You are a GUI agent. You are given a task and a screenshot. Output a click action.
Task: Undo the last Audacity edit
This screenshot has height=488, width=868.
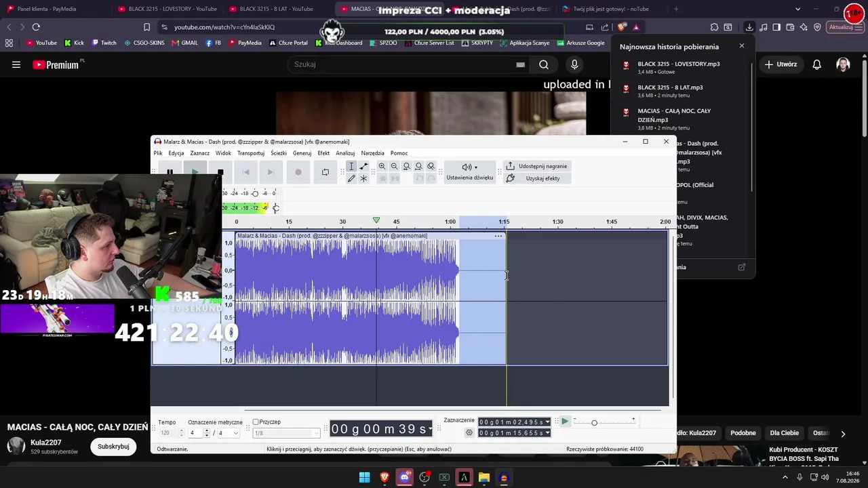pyautogui.click(x=419, y=178)
